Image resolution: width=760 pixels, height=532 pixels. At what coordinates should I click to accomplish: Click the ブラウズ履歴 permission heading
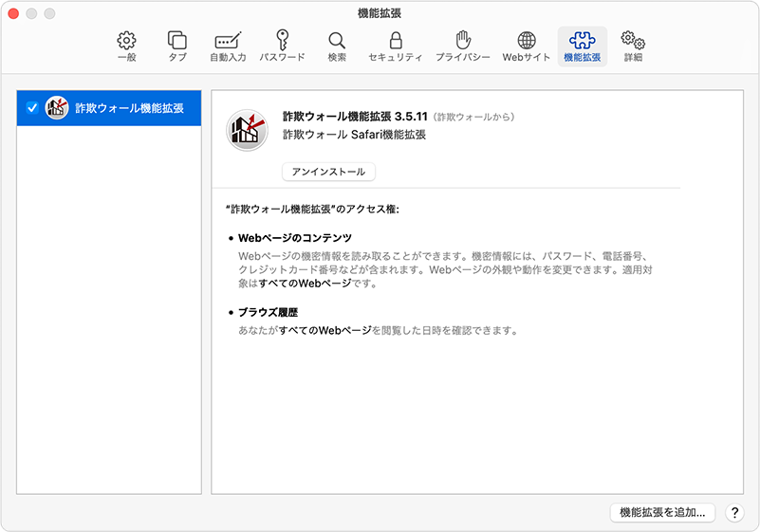point(269,312)
